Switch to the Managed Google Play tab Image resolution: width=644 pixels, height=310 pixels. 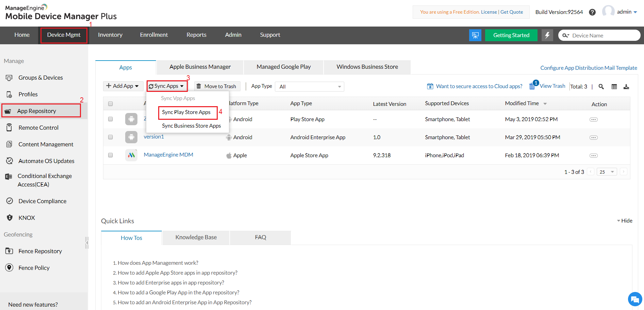(x=283, y=67)
